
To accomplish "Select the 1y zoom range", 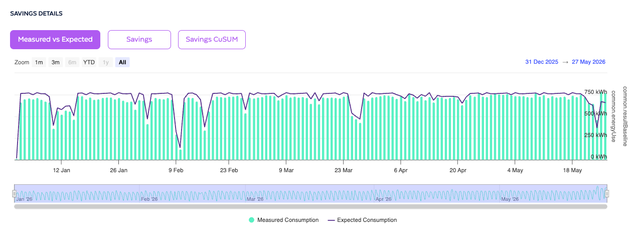I will pyautogui.click(x=105, y=62).
